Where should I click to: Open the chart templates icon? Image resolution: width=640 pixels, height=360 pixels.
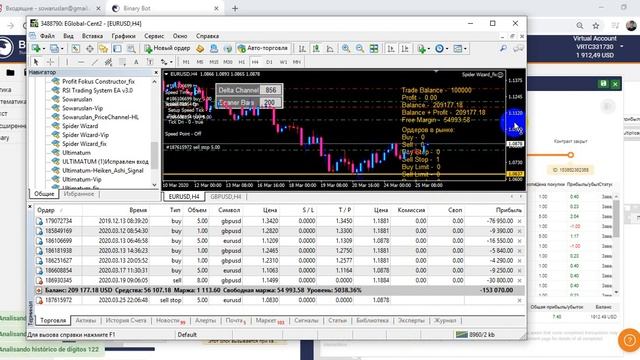pos(458,49)
